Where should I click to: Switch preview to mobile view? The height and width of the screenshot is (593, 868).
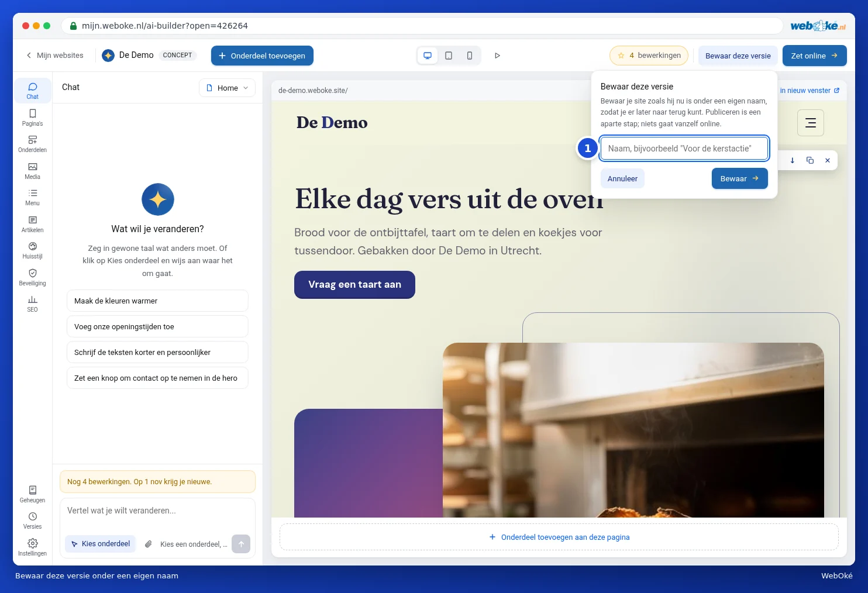point(470,56)
